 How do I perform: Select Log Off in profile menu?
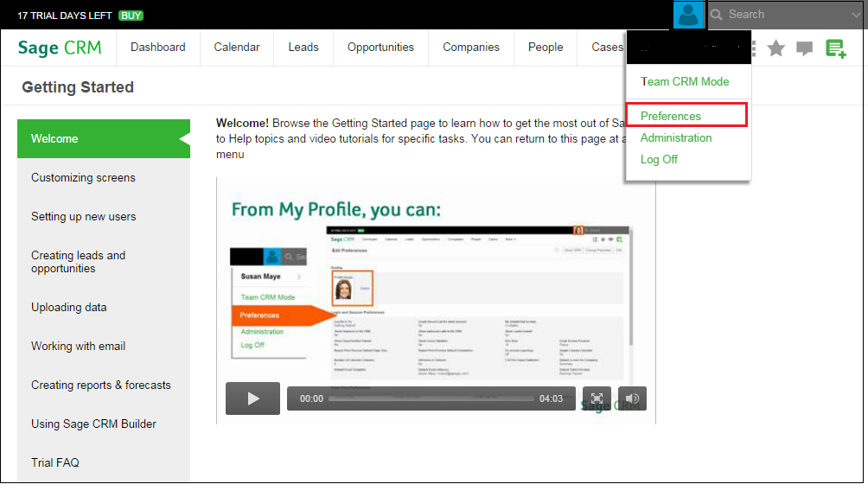pos(659,159)
